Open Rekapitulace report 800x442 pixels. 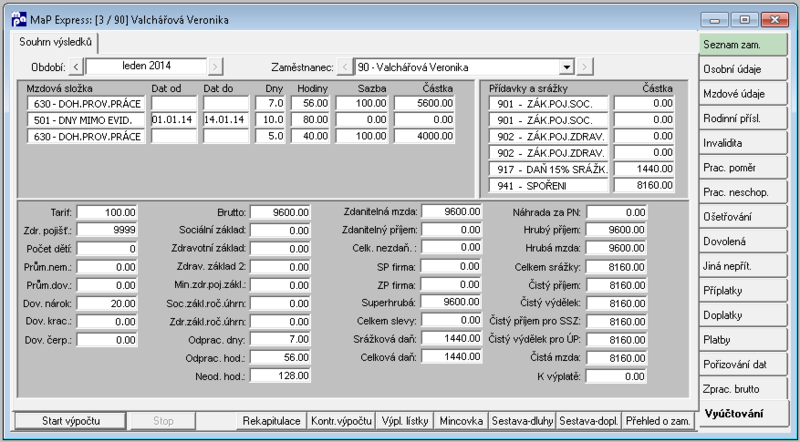(271, 421)
